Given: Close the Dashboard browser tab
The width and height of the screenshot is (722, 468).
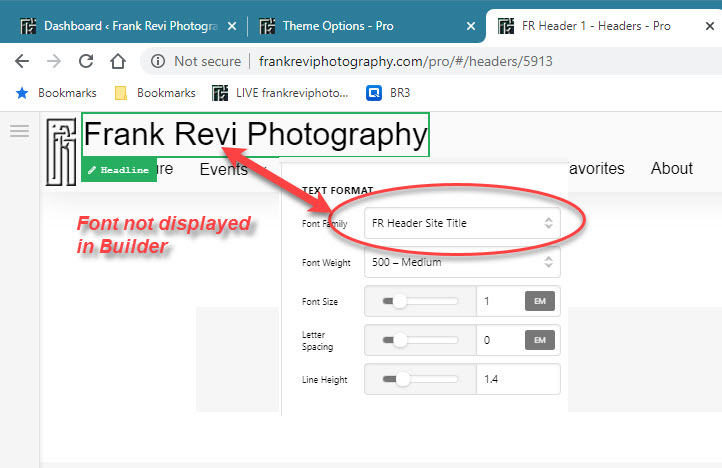Looking at the screenshot, I should [x=232, y=26].
